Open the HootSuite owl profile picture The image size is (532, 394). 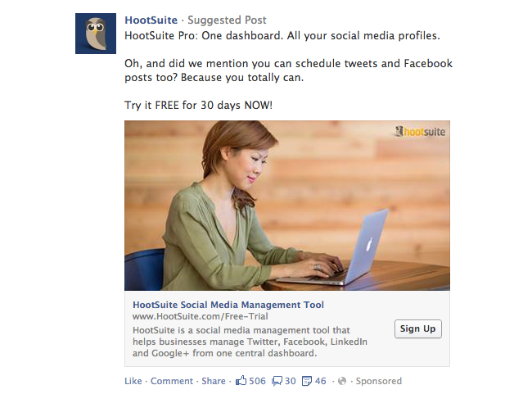click(x=96, y=34)
